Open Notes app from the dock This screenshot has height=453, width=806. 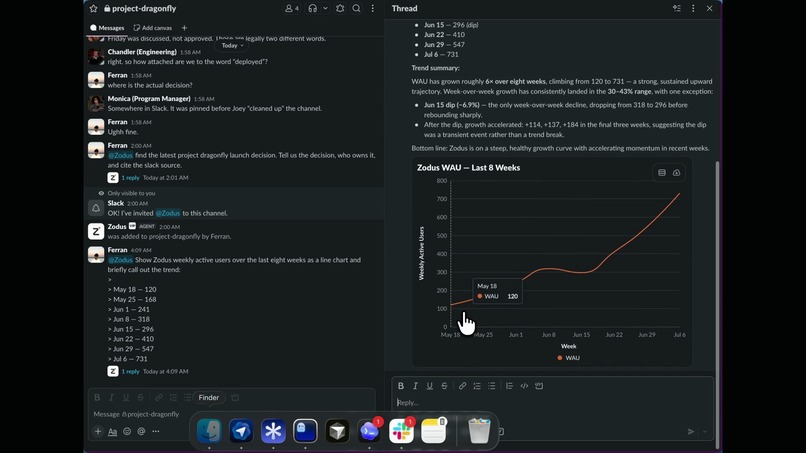pos(433,431)
